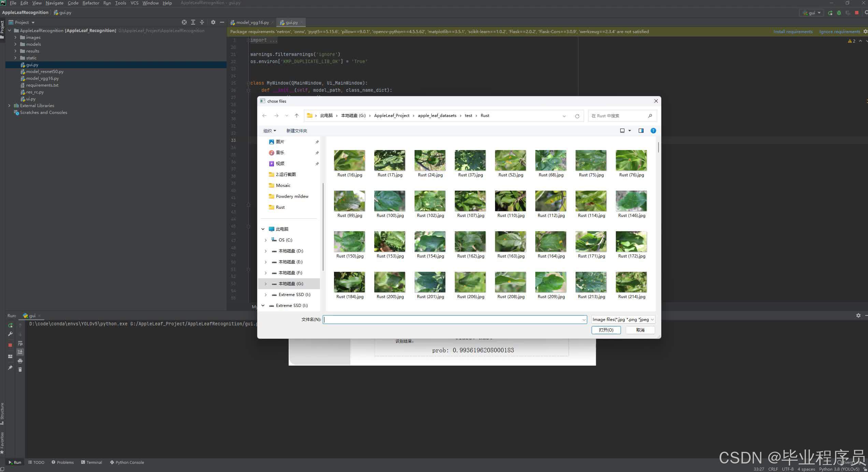The width and height of the screenshot is (868, 472).
Task: Collapse the 此电脑 node in navigation pane
Action: click(x=263, y=229)
